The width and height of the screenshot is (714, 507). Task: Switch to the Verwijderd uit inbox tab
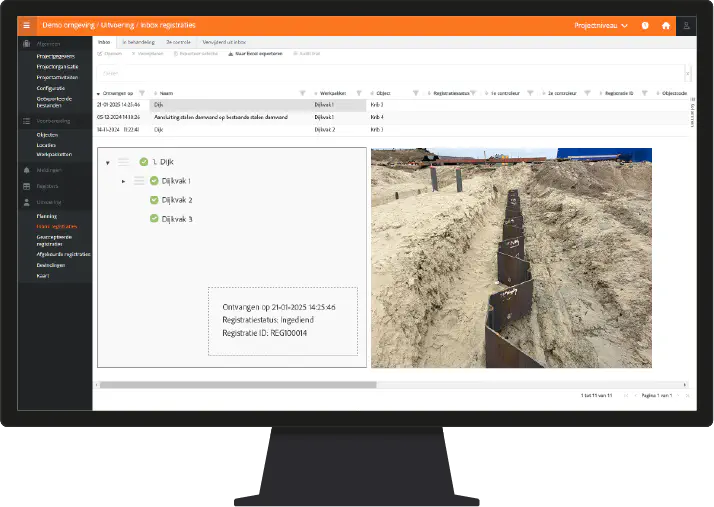click(x=222, y=42)
